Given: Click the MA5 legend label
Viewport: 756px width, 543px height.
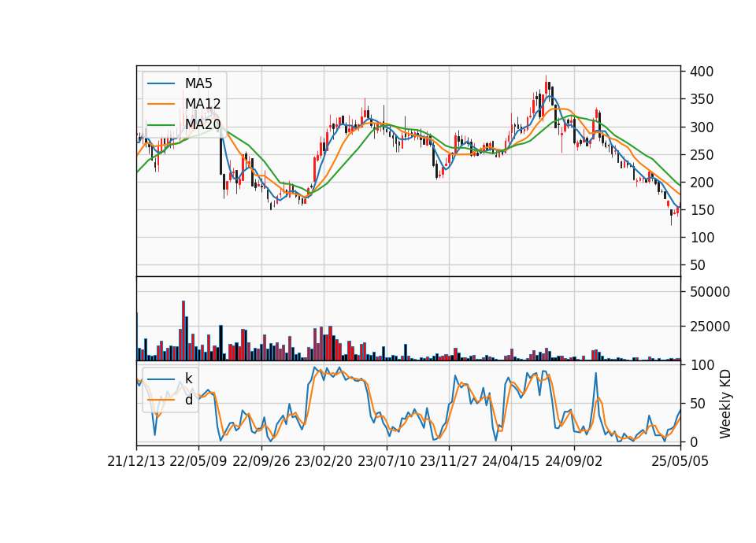Looking at the screenshot, I should pyautogui.click(x=198, y=83).
